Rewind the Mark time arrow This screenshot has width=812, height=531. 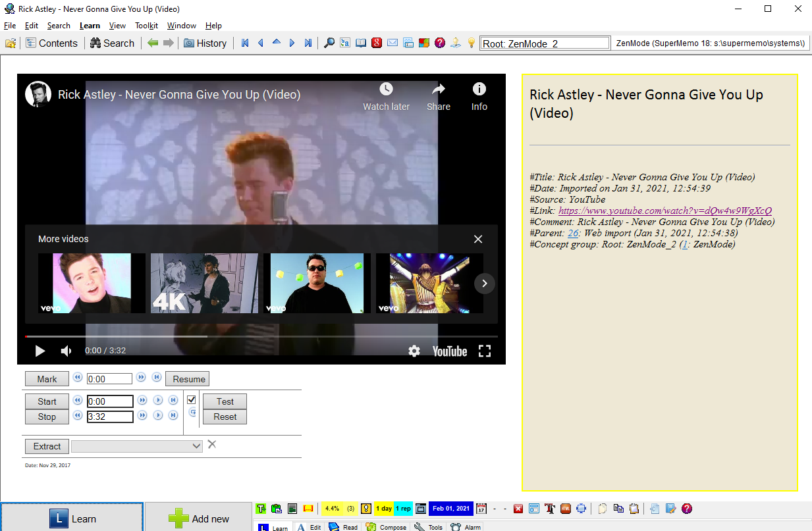coord(77,378)
